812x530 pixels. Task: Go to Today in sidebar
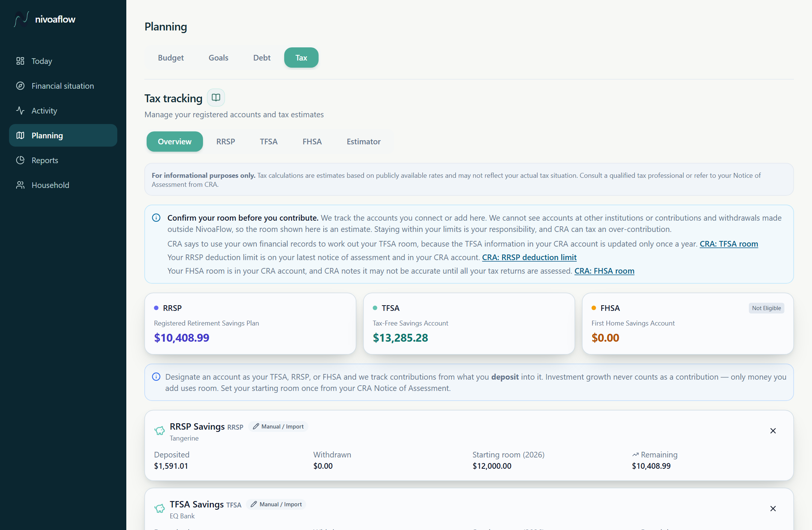(x=63, y=61)
